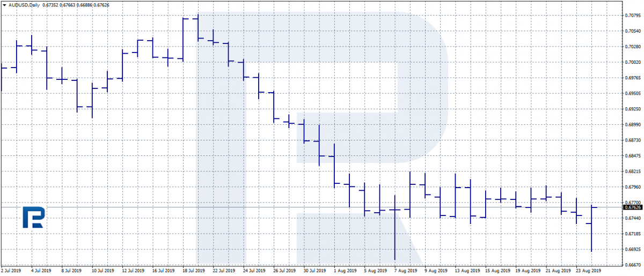Click the 0.68730 price axis label
The image size is (644, 276).
632,140
